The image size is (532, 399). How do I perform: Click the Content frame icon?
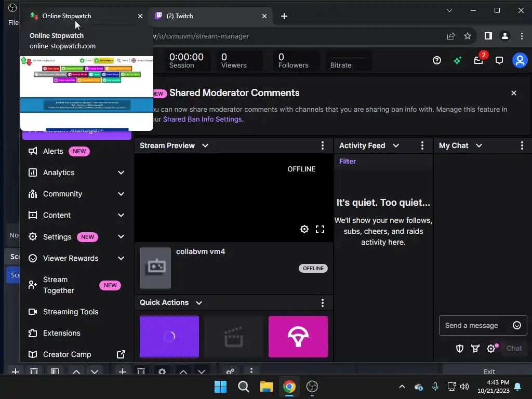point(33,215)
